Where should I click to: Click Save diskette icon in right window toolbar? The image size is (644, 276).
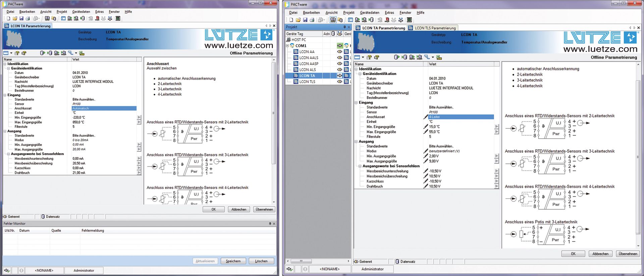tap(305, 19)
